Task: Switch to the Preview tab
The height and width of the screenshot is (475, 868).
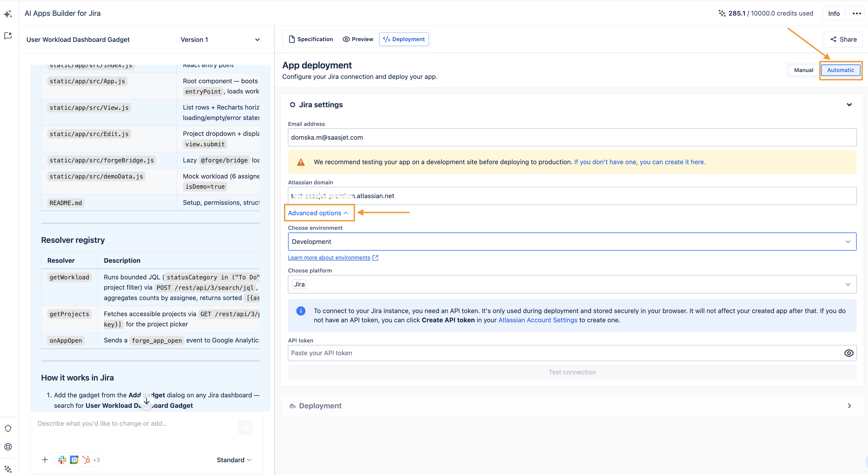Action: [358, 39]
